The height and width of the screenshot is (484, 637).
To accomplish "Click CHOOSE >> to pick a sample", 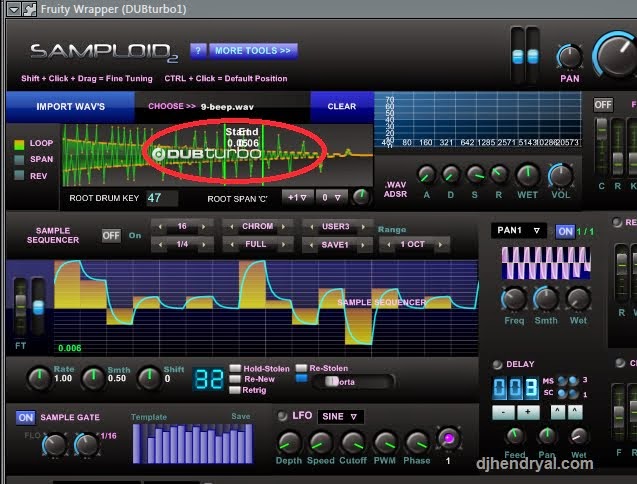I will pyautogui.click(x=171, y=106).
